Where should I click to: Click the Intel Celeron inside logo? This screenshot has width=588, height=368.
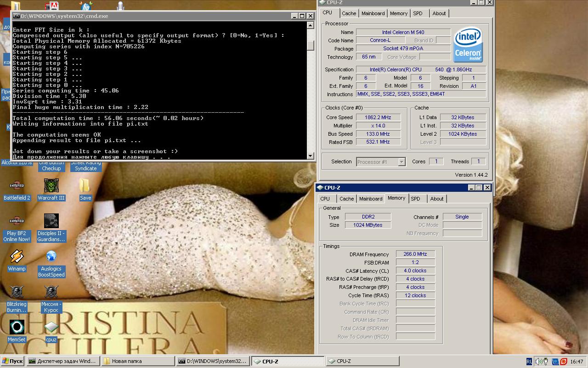point(468,45)
